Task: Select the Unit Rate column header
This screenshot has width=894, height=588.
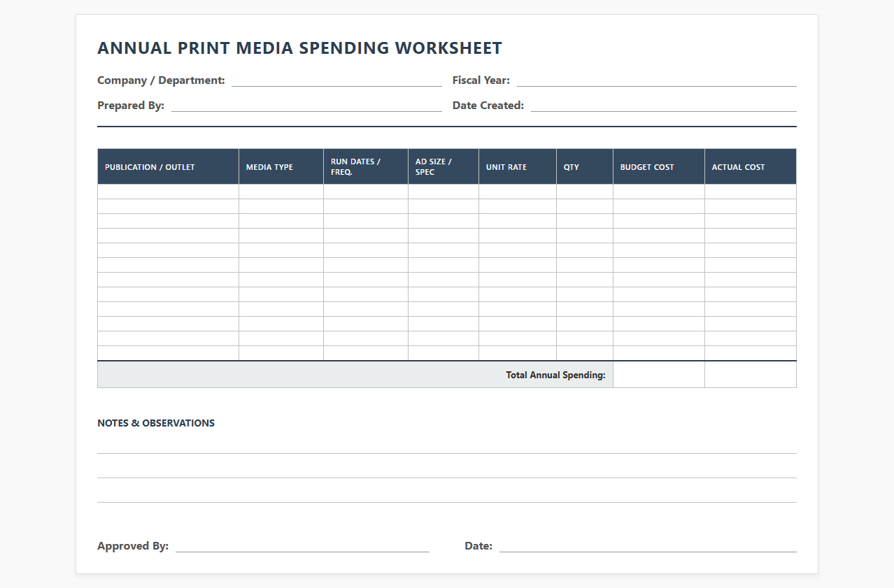Action: pos(518,166)
